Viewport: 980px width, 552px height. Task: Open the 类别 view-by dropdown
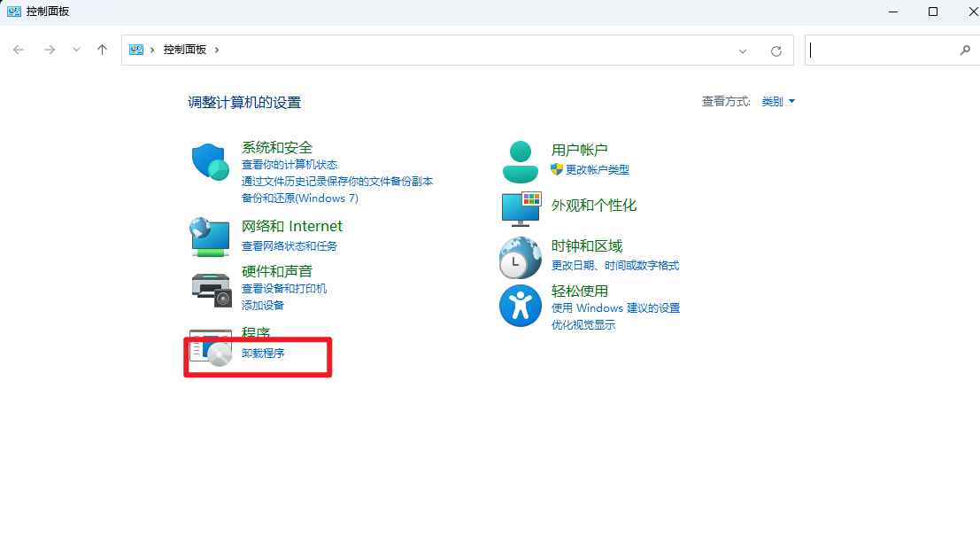click(778, 101)
